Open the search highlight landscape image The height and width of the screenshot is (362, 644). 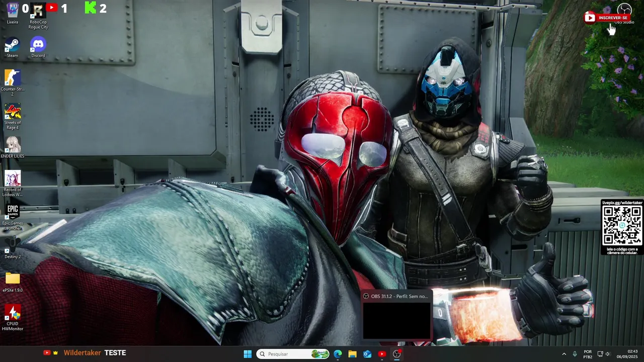click(319, 354)
